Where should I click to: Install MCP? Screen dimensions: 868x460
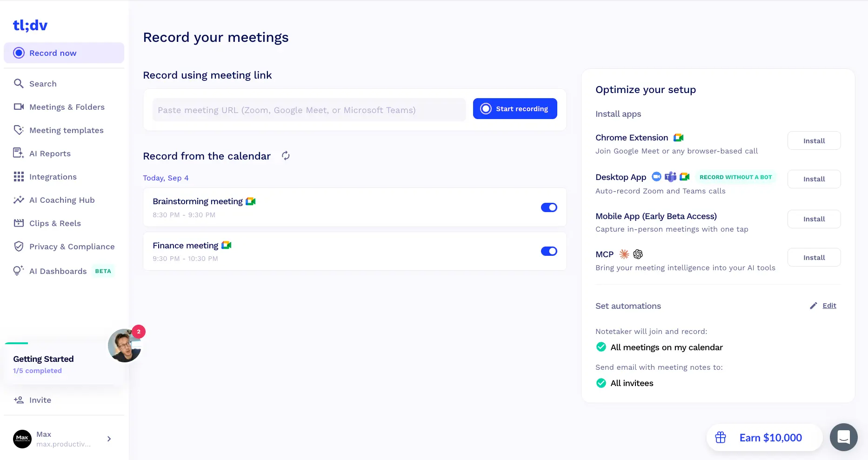814,257
